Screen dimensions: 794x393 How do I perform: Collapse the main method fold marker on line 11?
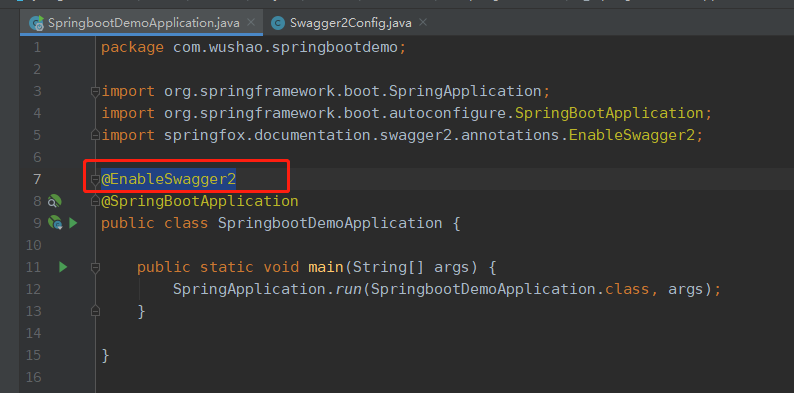95,267
